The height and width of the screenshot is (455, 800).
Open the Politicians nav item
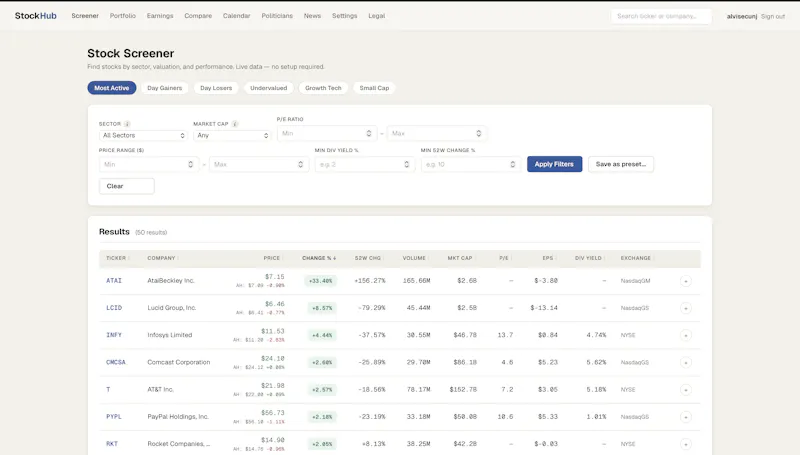pyautogui.click(x=277, y=16)
